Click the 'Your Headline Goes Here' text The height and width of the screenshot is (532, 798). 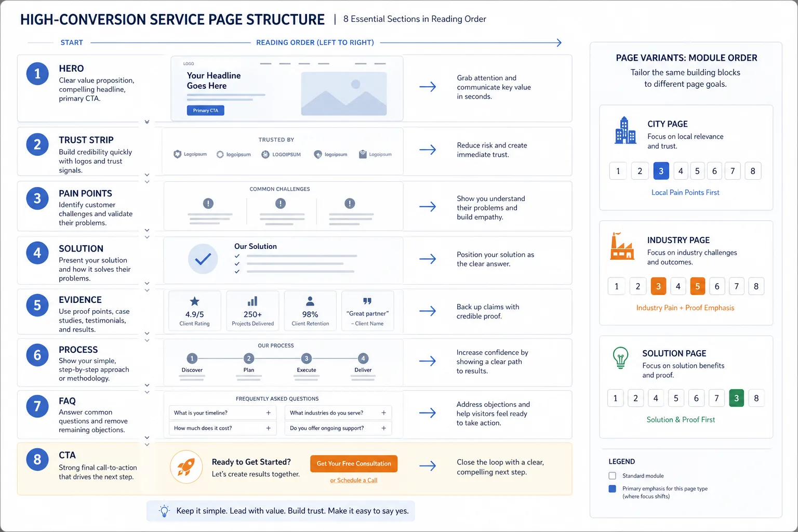214,81
